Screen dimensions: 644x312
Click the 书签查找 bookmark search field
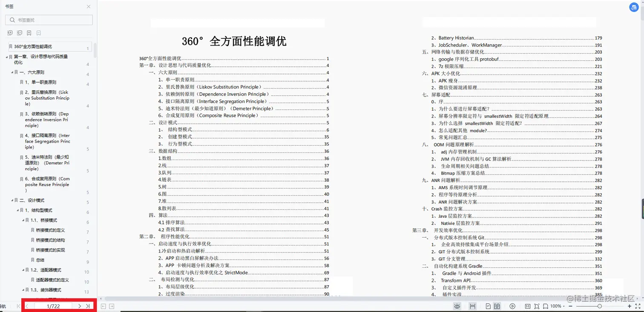pos(49,20)
